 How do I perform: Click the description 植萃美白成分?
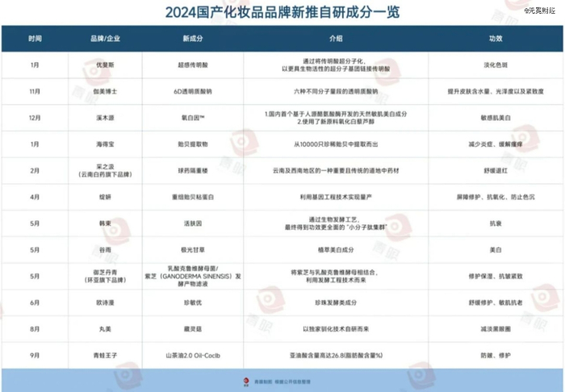point(336,250)
